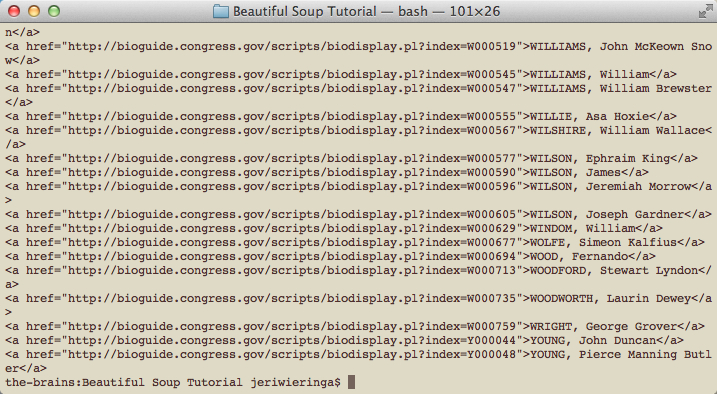Click index value W000545

tap(491, 74)
